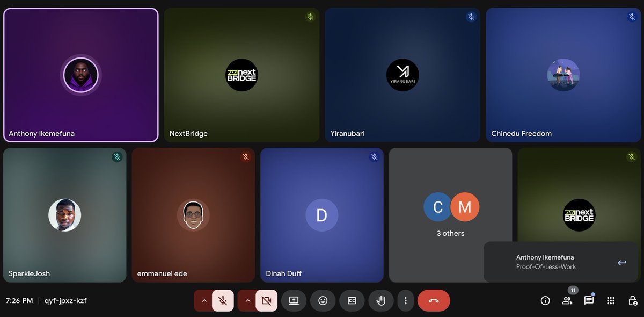Select Dinah Duff's video tile
This screenshot has height=317, width=644.
point(322,215)
